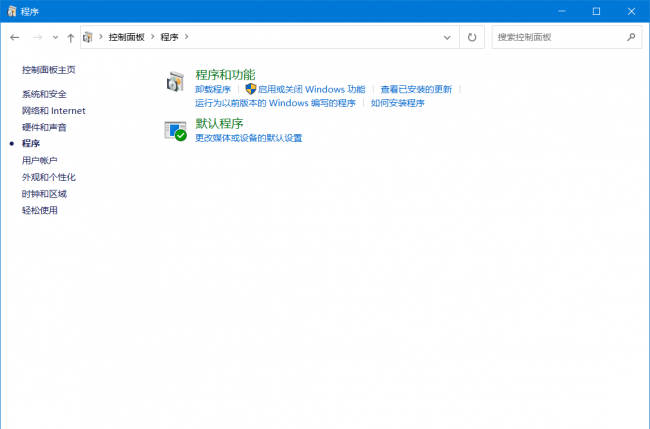Viewport: 650px width, 429px height.
Task: Go to 硬件和声音 category
Action: (44, 127)
